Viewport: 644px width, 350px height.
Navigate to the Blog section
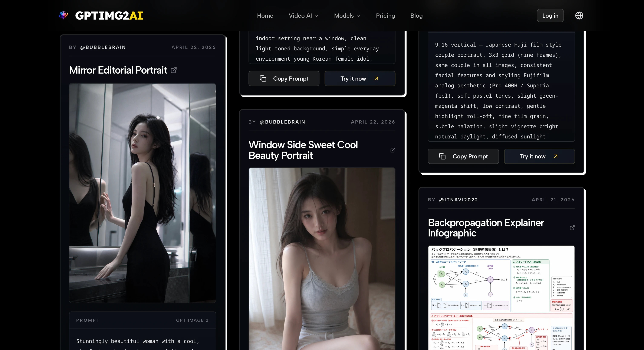(x=416, y=16)
